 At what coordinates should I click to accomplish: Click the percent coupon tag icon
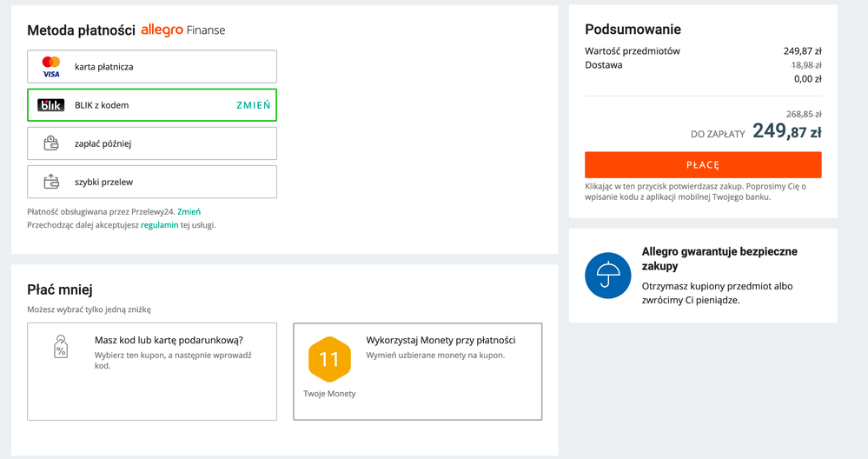click(61, 347)
